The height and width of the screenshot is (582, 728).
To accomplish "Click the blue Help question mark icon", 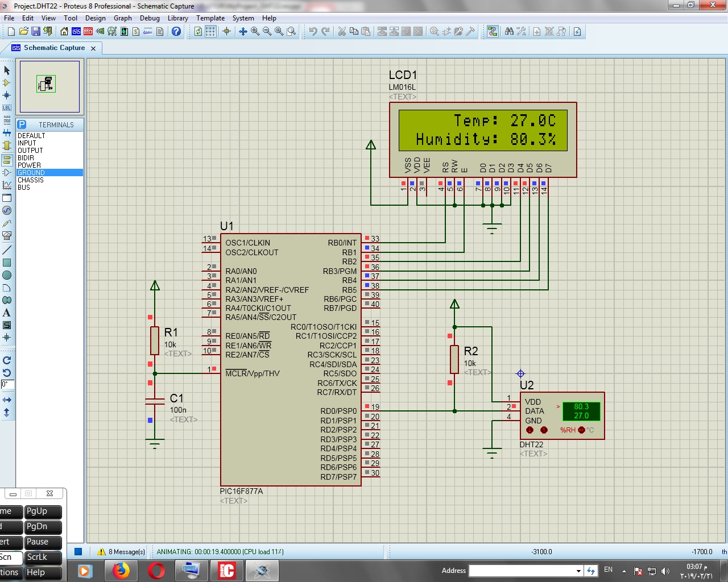I will (176, 31).
